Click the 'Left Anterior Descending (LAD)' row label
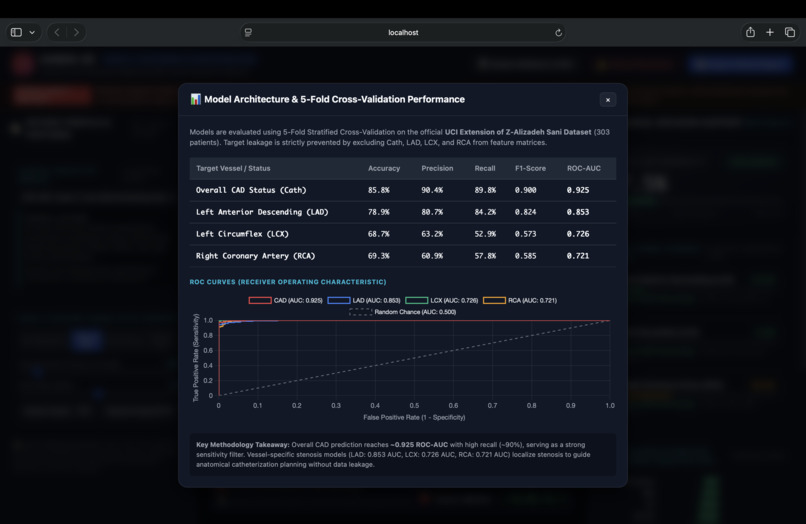This screenshot has height=524, width=806. 262,212
